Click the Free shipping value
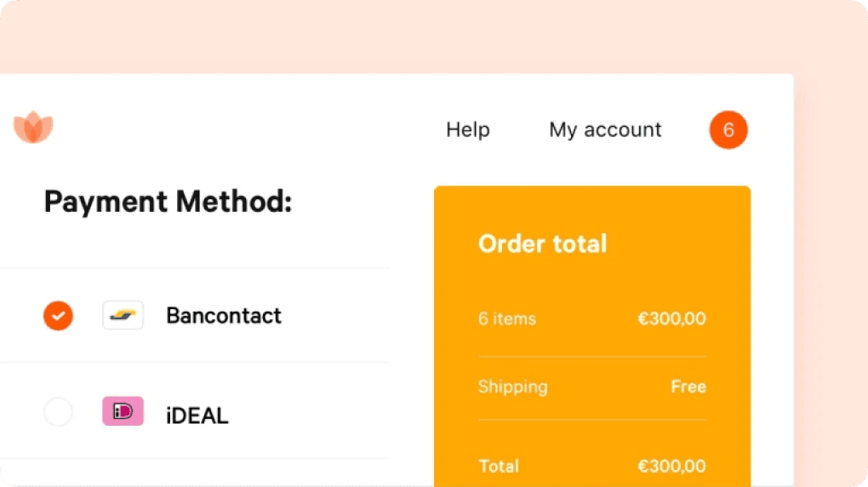Image resolution: width=868 pixels, height=487 pixels. (x=688, y=387)
